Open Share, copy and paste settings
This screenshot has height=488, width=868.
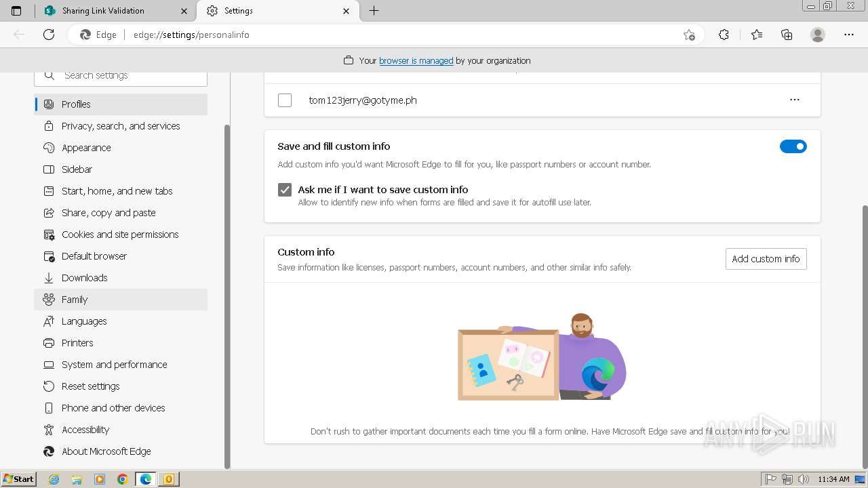pyautogui.click(x=121, y=213)
